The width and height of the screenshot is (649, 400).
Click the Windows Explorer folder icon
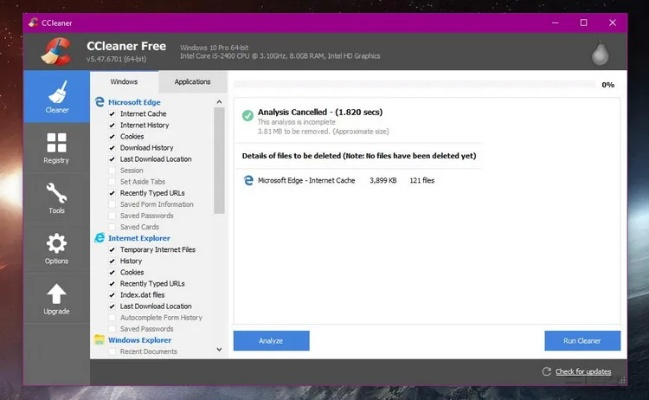click(x=99, y=340)
